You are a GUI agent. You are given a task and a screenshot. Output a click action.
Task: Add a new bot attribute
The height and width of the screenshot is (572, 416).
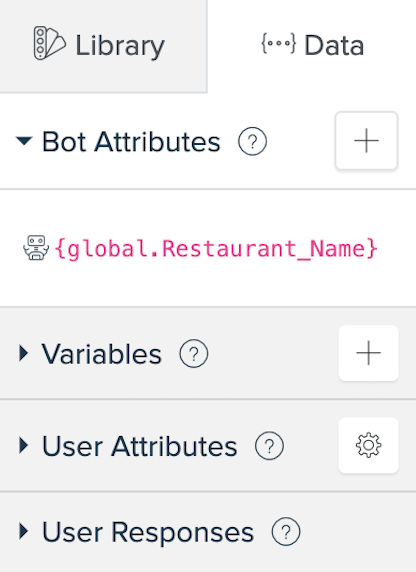click(x=366, y=141)
